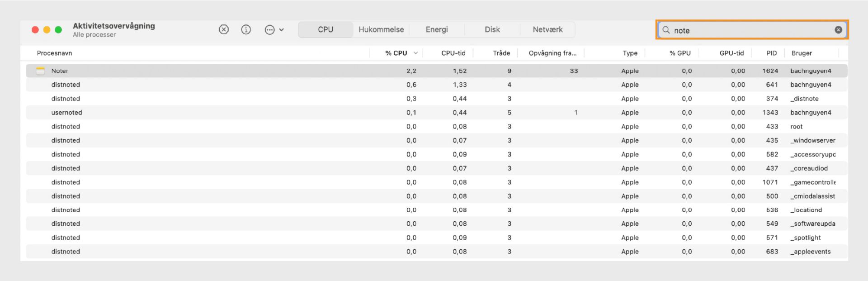
Task: Select the CPU tab
Action: pyautogui.click(x=325, y=29)
